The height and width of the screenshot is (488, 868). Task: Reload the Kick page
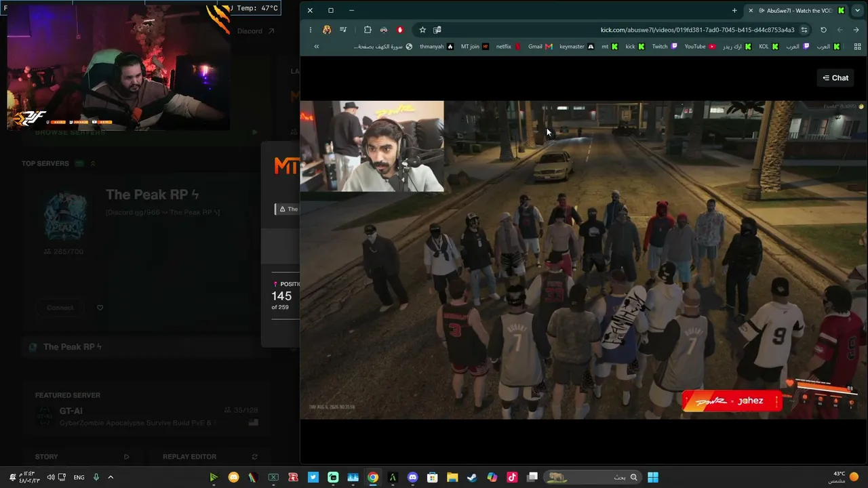click(x=823, y=30)
